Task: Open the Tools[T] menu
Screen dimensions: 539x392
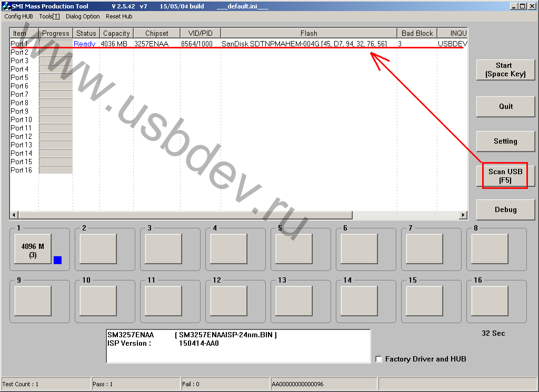Action: coord(49,16)
